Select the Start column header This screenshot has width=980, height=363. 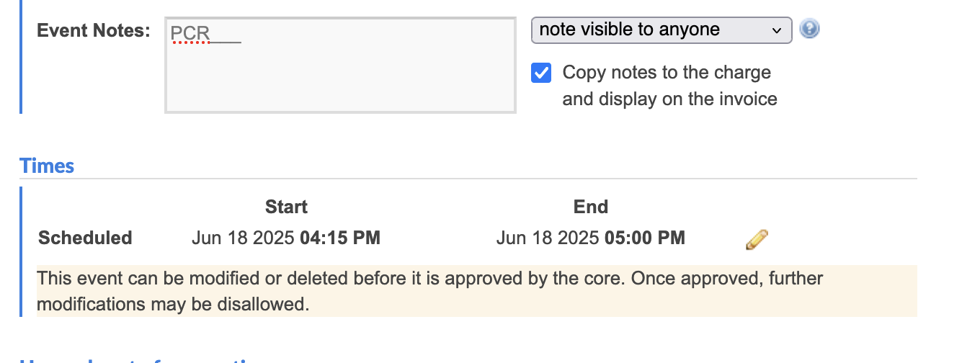tap(286, 207)
